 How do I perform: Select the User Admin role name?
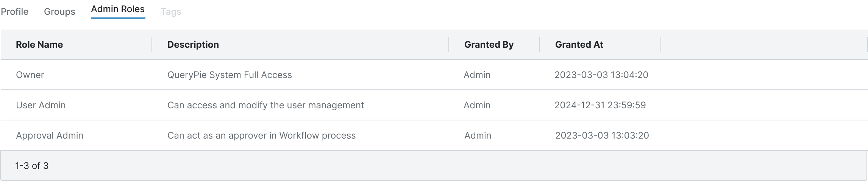coord(41,105)
